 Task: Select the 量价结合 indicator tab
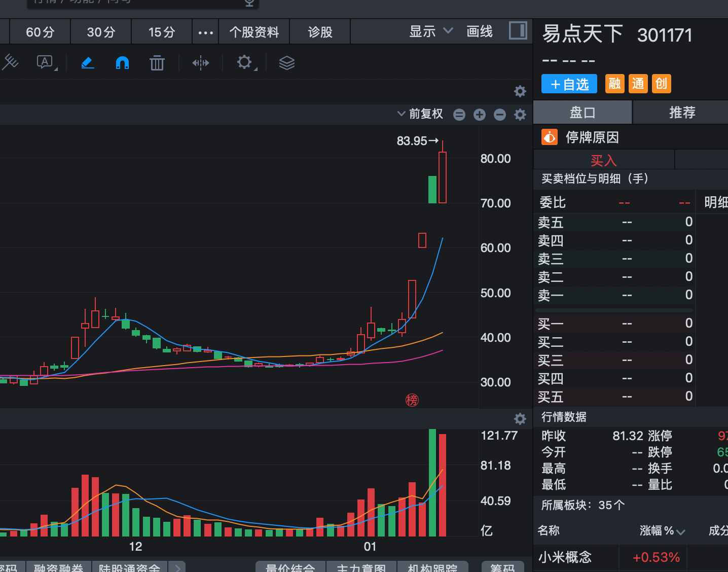pyautogui.click(x=290, y=567)
